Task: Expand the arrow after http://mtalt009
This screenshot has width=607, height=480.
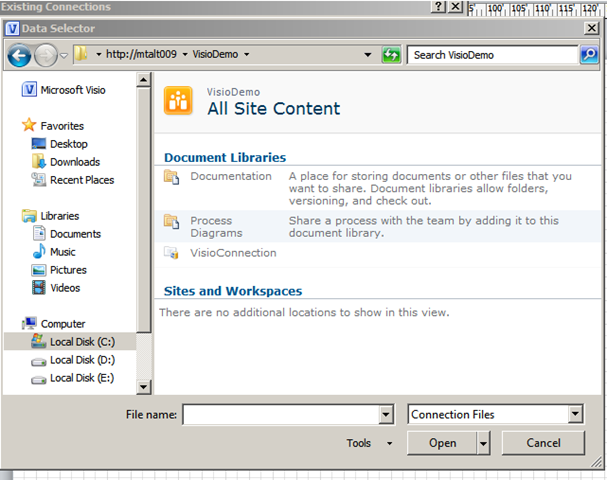Action: pyautogui.click(x=185, y=55)
